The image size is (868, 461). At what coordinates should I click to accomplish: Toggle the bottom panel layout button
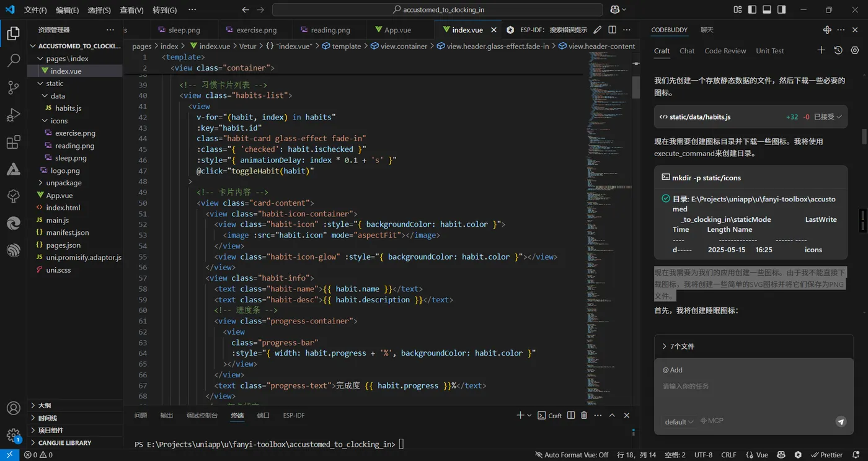pos(767,10)
